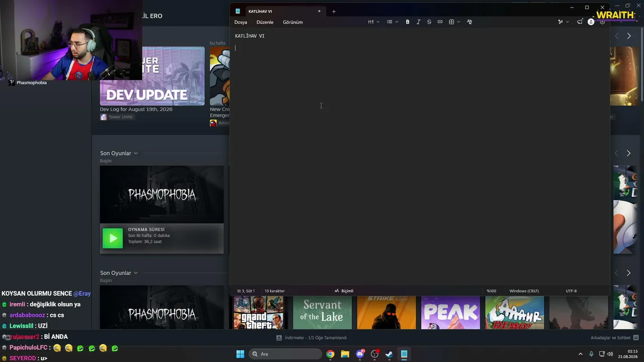Open volume control tray icon
The image size is (644, 362).
610,354
